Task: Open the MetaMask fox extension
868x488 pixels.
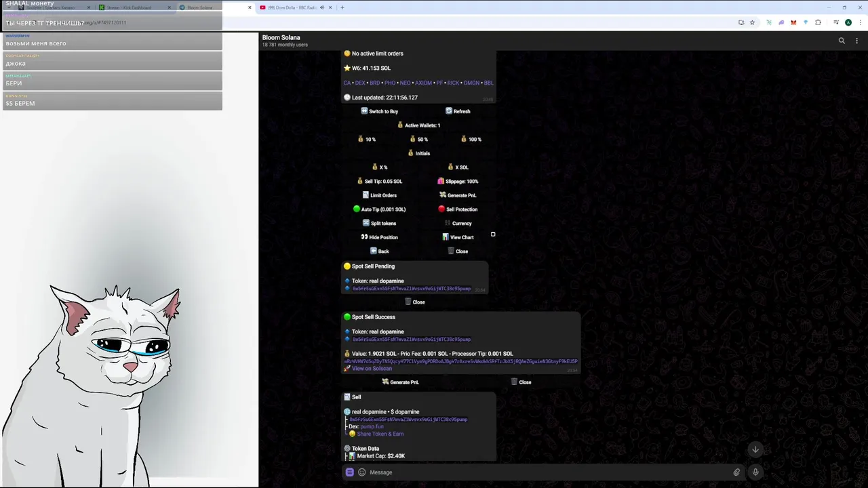Action: pos(793,22)
